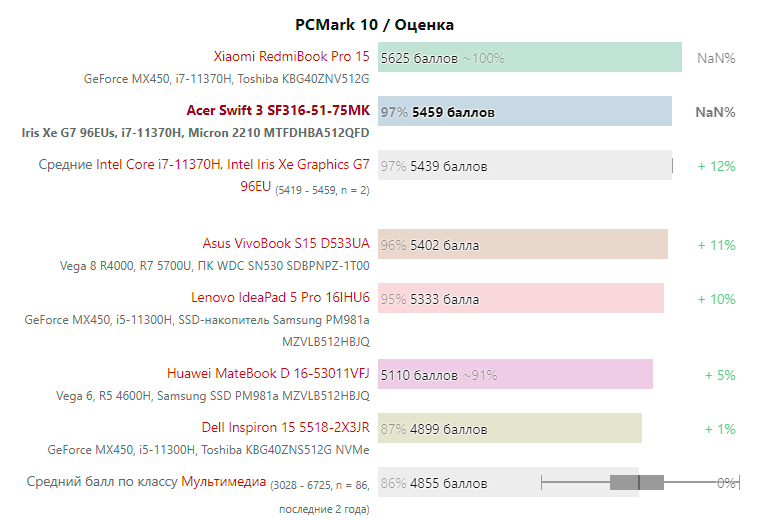764x520 pixels.
Task: Click the pink 5333 балла bar
Action: coord(521,299)
